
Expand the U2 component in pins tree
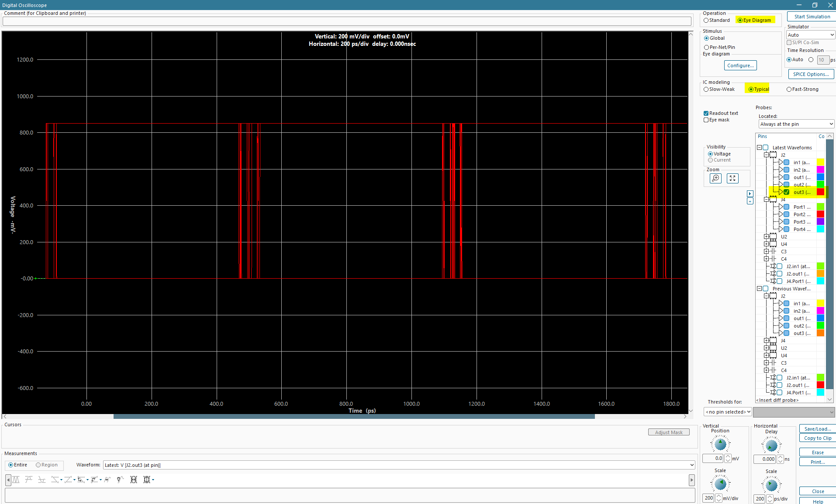[767, 237]
